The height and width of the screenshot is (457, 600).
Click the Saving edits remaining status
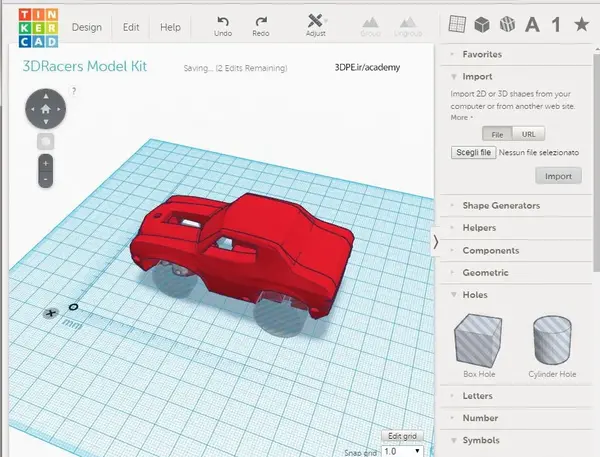[235, 68]
